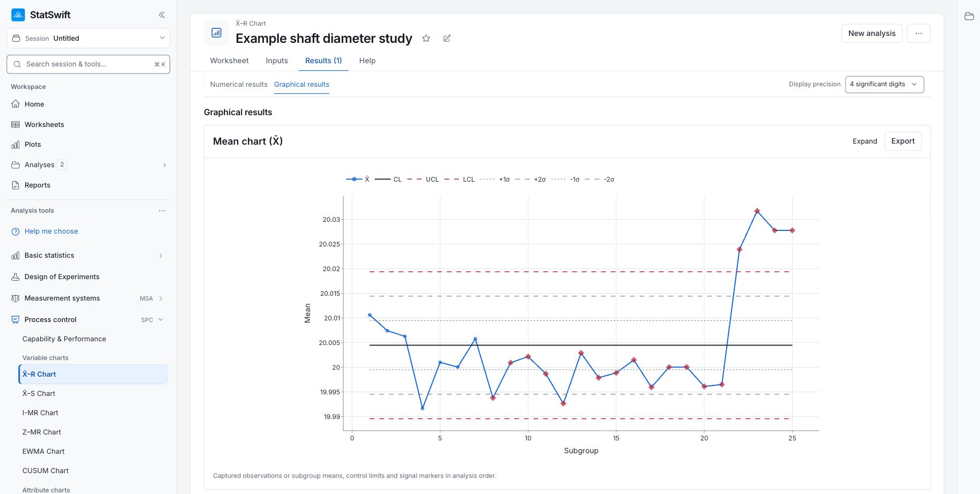Click the New analysis button
The width and height of the screenshot is (980, 494).
(x=872, y=33)
